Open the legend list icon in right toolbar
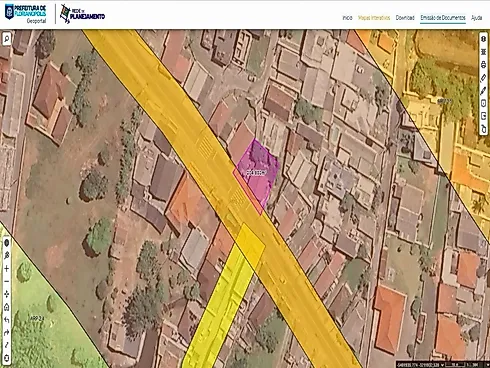This screenshot has width=490, height=368. pyautogui.click(x=483, y=52)
